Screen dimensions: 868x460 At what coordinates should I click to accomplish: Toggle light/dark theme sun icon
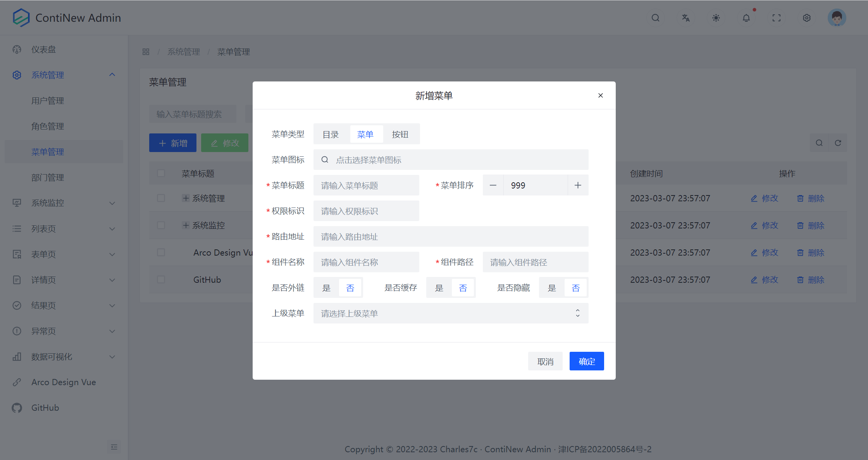tap(716, 18)
